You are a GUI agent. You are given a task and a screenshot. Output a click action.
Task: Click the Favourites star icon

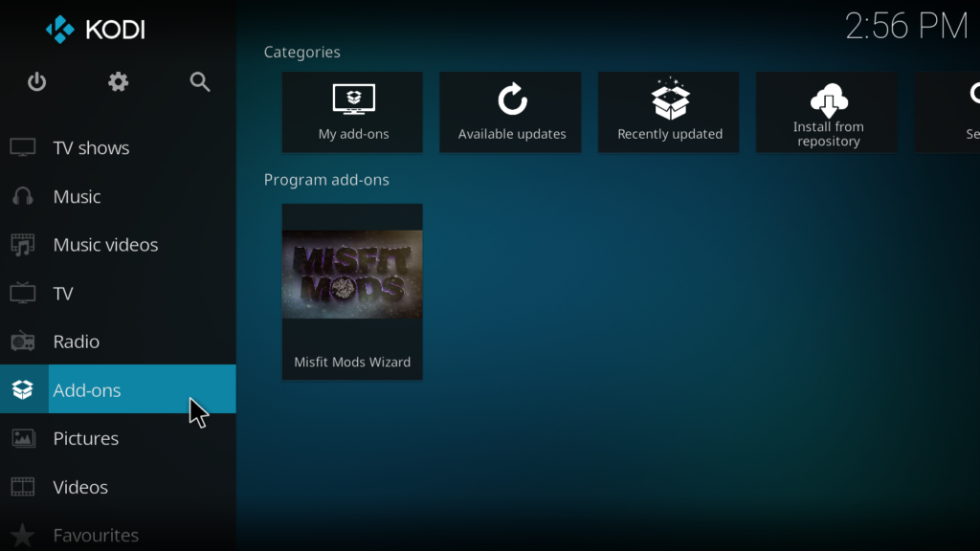click(x=23, y=536)
